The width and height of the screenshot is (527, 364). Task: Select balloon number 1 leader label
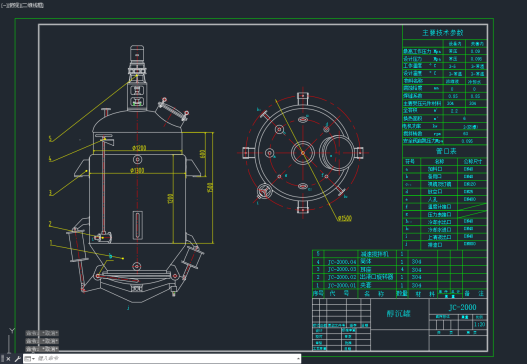point(51,242)
